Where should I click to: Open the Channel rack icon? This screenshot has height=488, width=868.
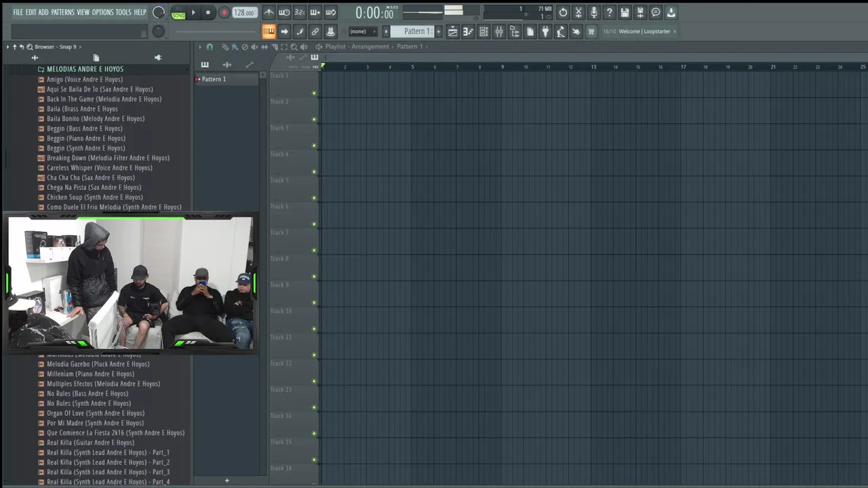click(484, 31)
